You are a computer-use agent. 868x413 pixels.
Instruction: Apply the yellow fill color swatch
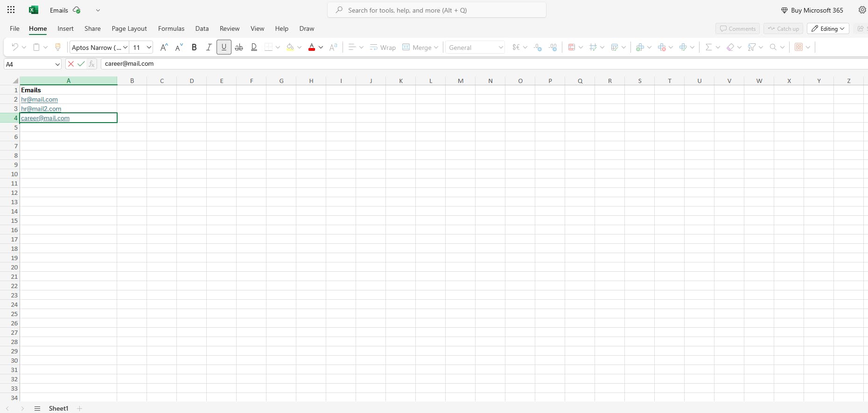pyautogui.click(x=290, y=47)
